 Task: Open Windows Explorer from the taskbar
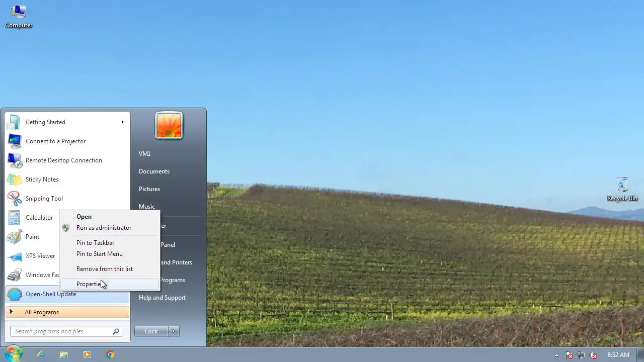pyautogui.click(x=64, y=354)
